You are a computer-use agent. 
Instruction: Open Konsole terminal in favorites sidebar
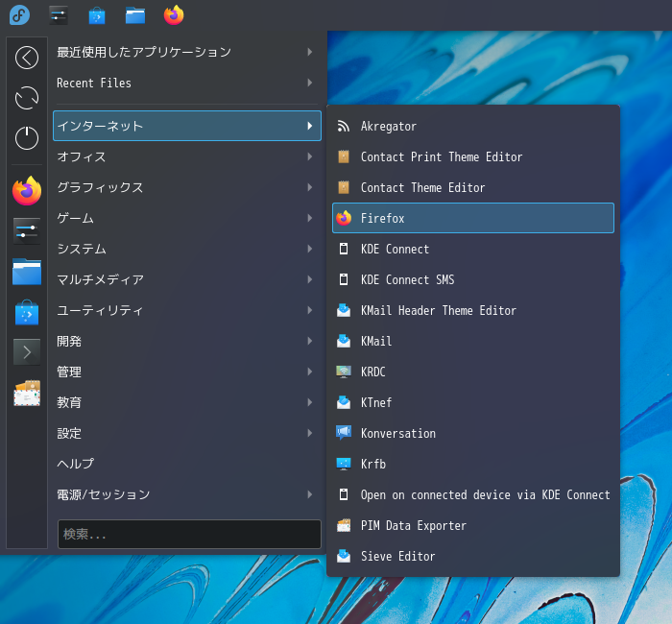coord(27,352)
